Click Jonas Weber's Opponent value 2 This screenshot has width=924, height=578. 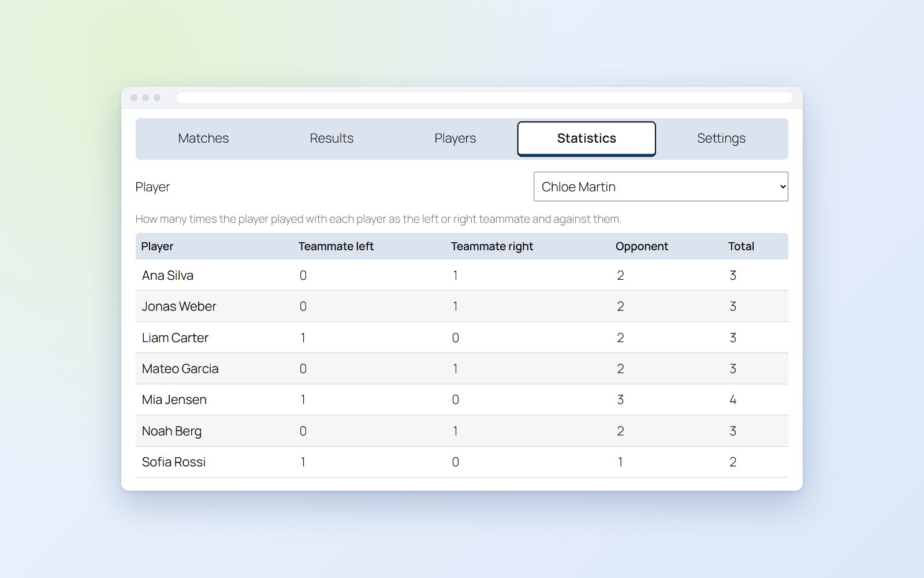620,306
